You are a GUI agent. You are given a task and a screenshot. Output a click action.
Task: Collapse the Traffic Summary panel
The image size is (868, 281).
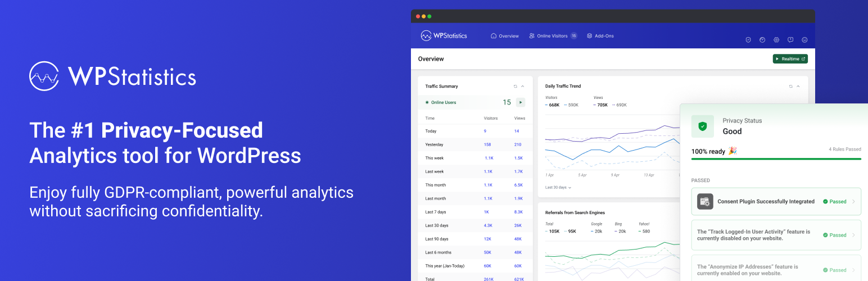(x=523, y=87)
